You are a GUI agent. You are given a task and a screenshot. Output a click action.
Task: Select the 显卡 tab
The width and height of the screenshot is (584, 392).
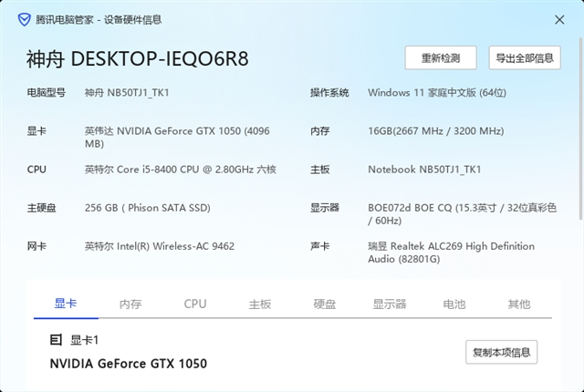click(x=66, y=304)
